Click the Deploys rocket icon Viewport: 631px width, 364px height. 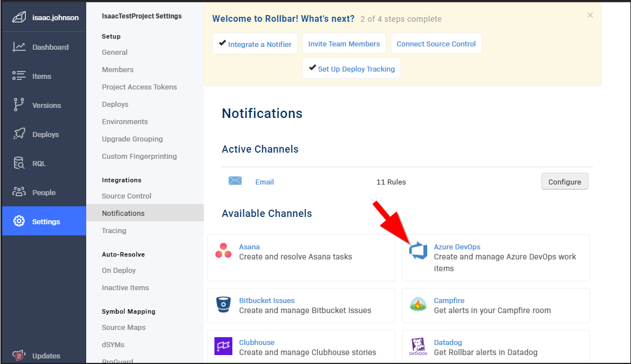19,134
